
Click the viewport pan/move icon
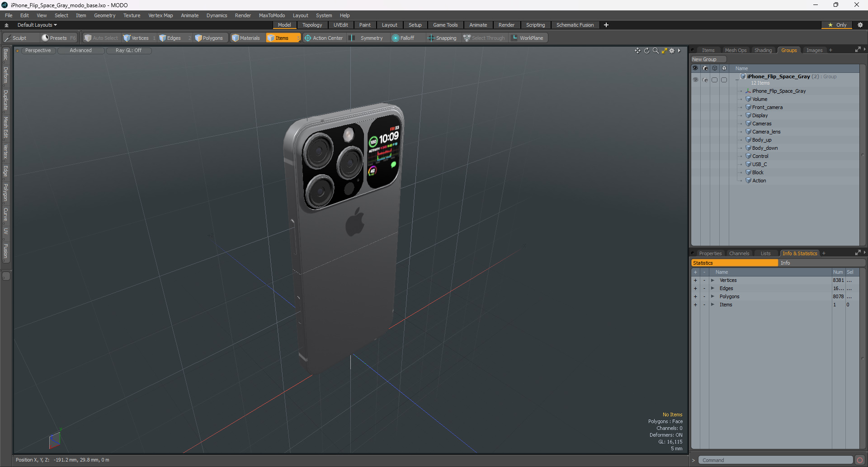[637, 51]
